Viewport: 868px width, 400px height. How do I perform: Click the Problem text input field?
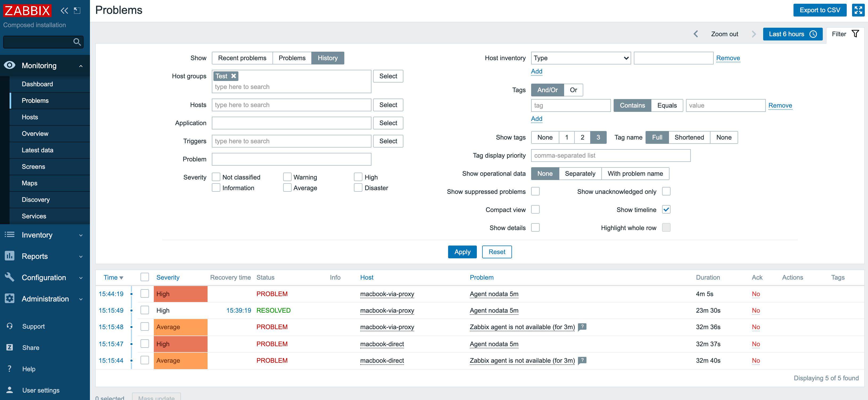291,159
